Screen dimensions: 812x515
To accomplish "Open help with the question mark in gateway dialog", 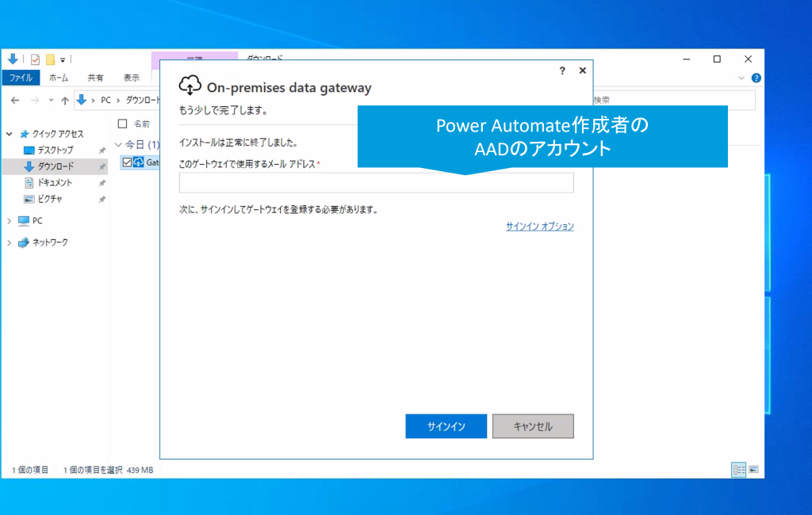I will [x=562, y=71].
